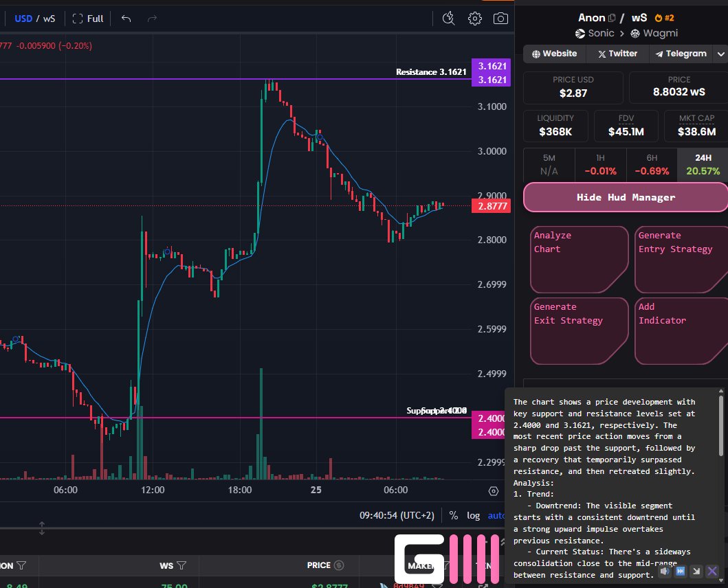Click the 75.00 WS table value
The height and width of the screenshot is (588, 728).
coord(174,585)
